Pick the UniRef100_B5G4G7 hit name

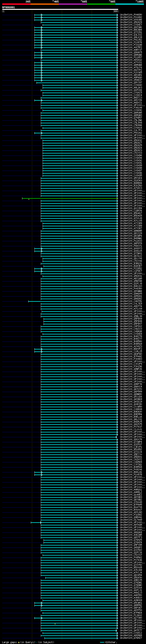(131, 213)
